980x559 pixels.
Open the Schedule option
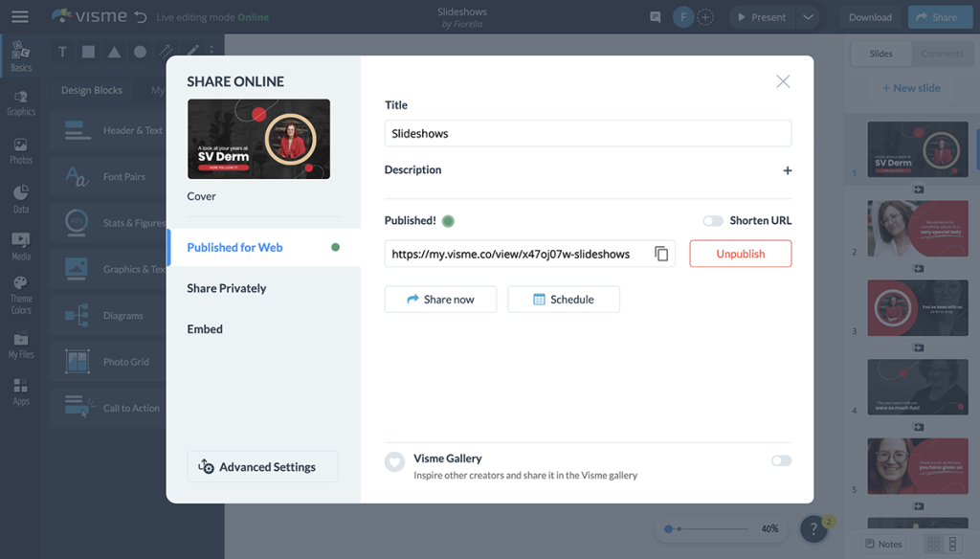[x=563, y=300]
